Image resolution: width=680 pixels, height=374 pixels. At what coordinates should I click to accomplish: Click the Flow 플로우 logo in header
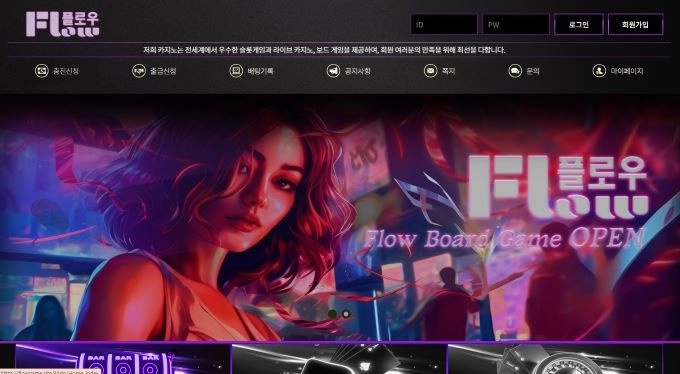tap(63, 24)
